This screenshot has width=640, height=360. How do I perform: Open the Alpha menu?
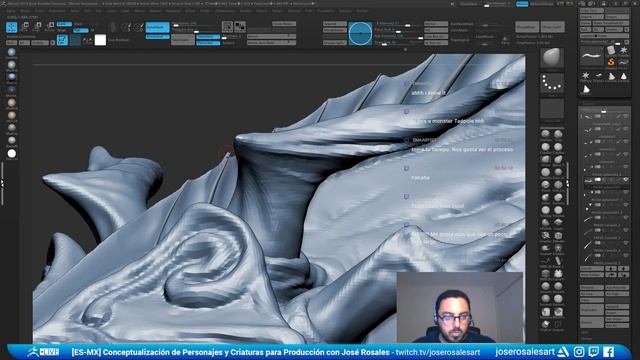tap(11, 11)
